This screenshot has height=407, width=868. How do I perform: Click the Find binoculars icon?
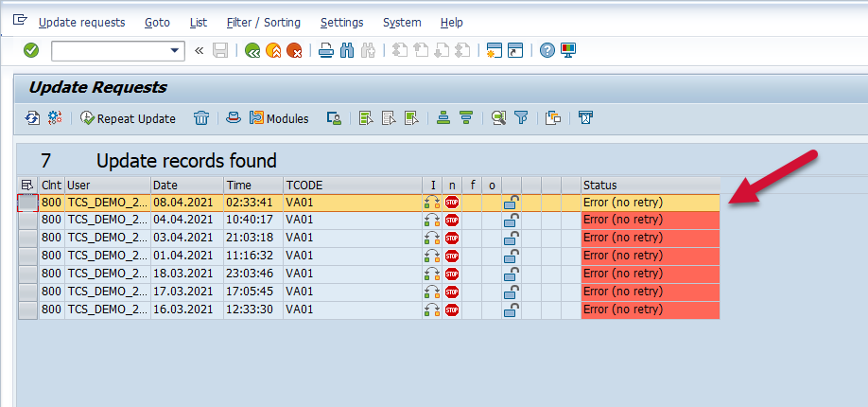(346, 51)
